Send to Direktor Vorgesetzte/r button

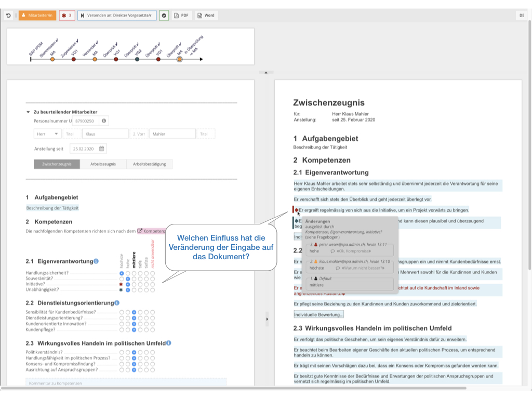(x=117, y=16)
